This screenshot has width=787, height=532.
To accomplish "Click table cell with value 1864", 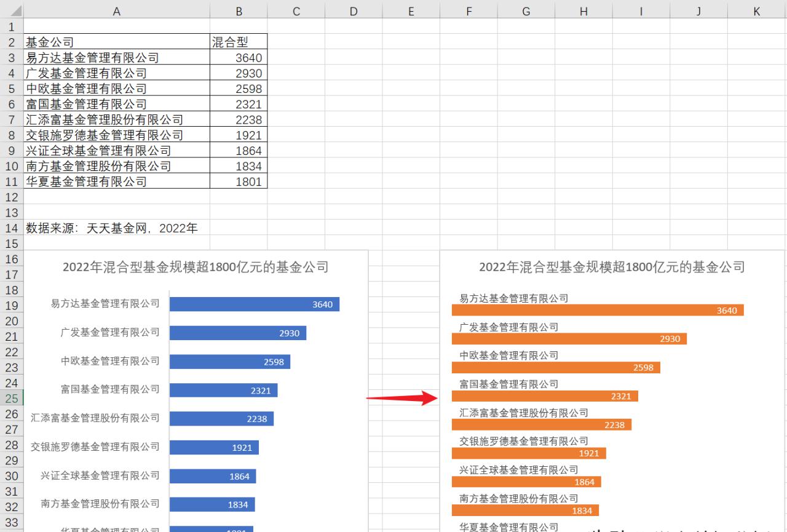I will pos(239,151).
